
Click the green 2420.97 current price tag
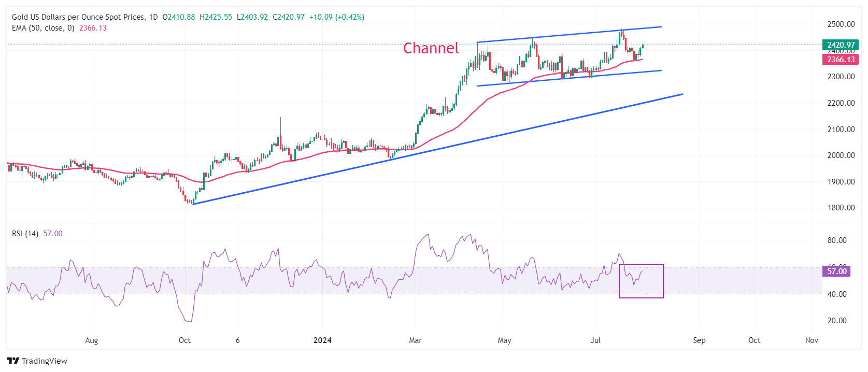tap(840, 45)
